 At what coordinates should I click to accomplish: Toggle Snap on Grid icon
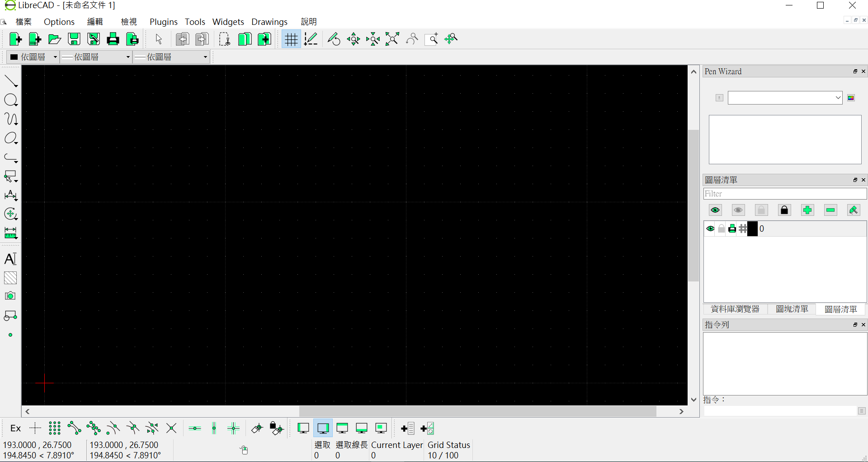55,428
